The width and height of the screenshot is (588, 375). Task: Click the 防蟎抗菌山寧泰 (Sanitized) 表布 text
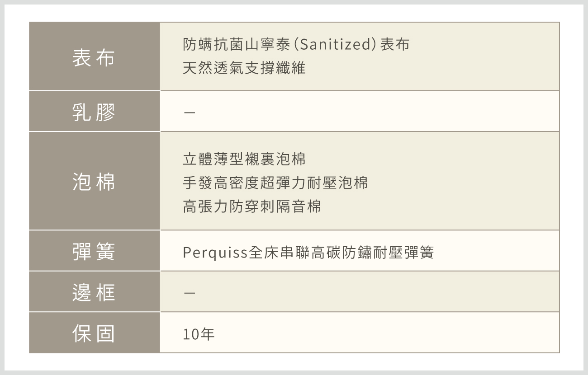[x=296, y=44]
